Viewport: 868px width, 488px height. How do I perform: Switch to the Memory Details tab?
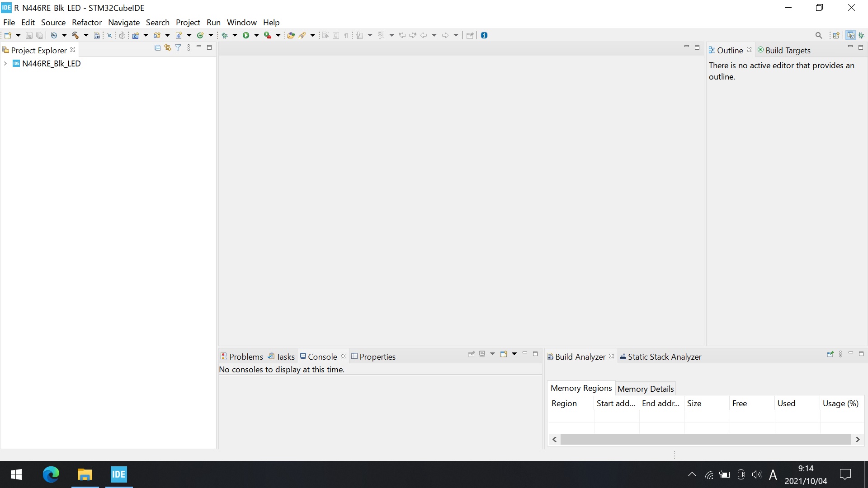point(646,389)
